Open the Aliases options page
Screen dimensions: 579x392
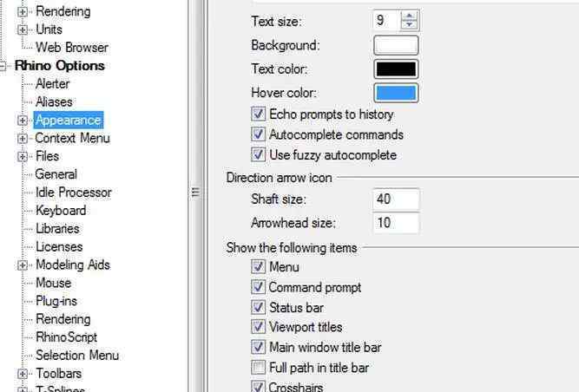coord(54,101)
